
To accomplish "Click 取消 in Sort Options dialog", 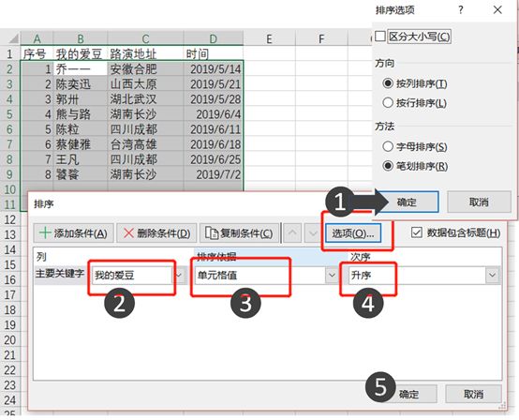I will coord(479,202).
